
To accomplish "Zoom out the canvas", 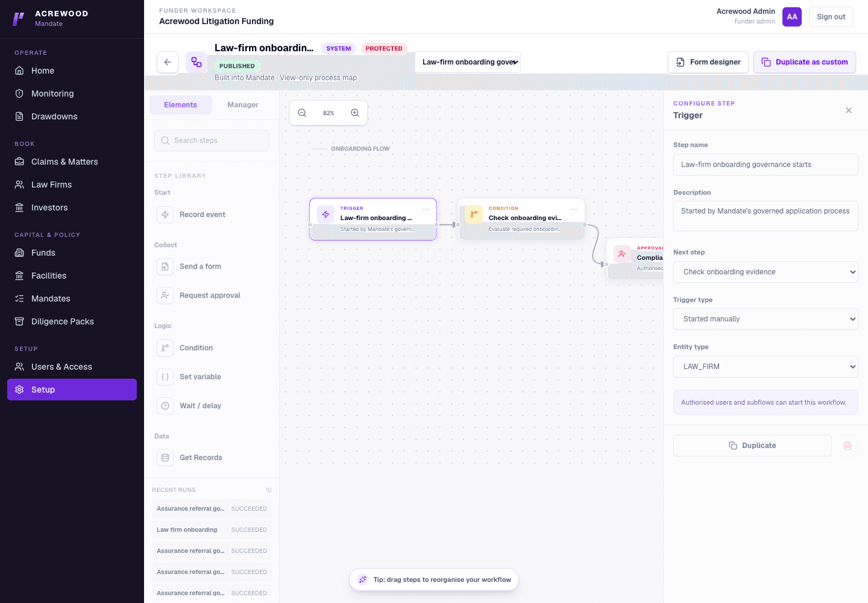I will (302, 113).
